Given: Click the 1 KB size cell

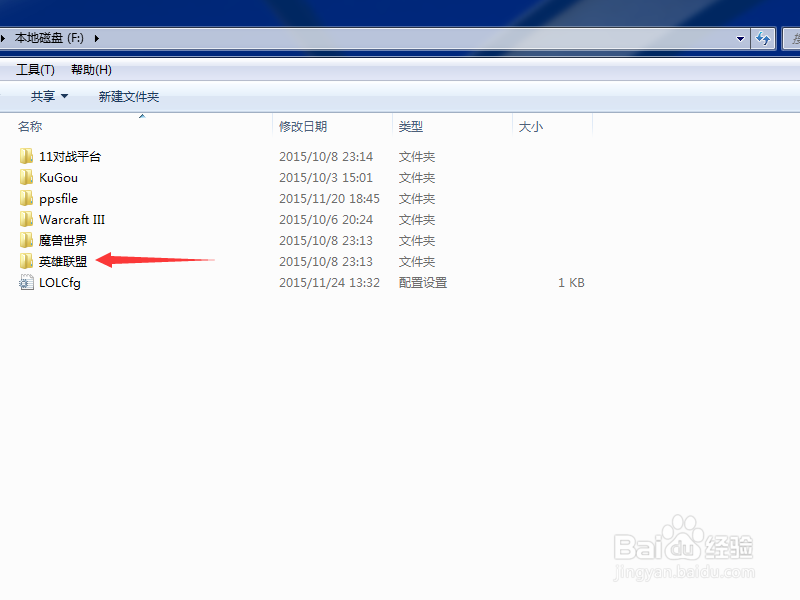Looking at the screenshot, I should point(571,283).
